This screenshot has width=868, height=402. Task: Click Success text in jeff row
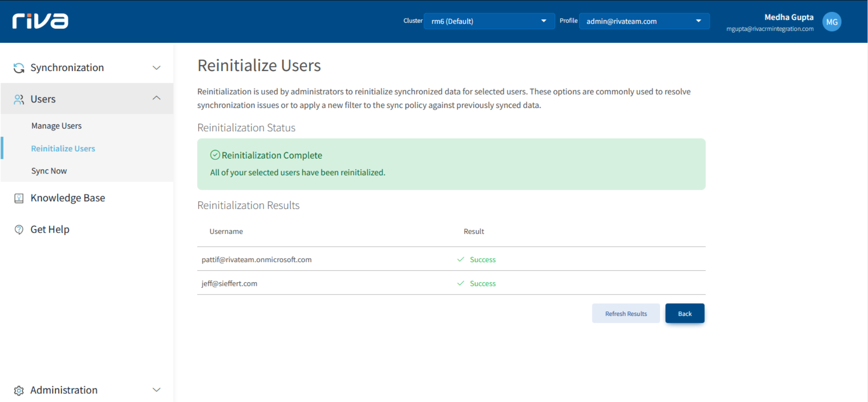[x=483, y=283]
